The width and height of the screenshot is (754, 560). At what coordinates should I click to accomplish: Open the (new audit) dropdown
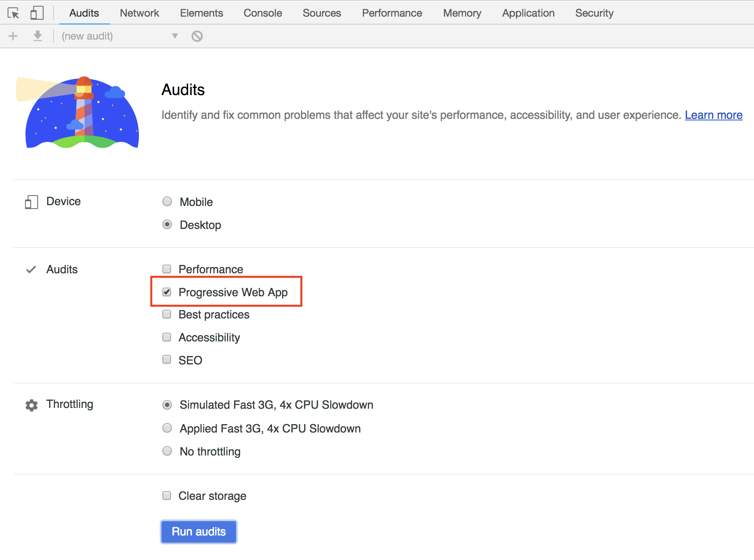pyautogui.click(x=174, y=36)
